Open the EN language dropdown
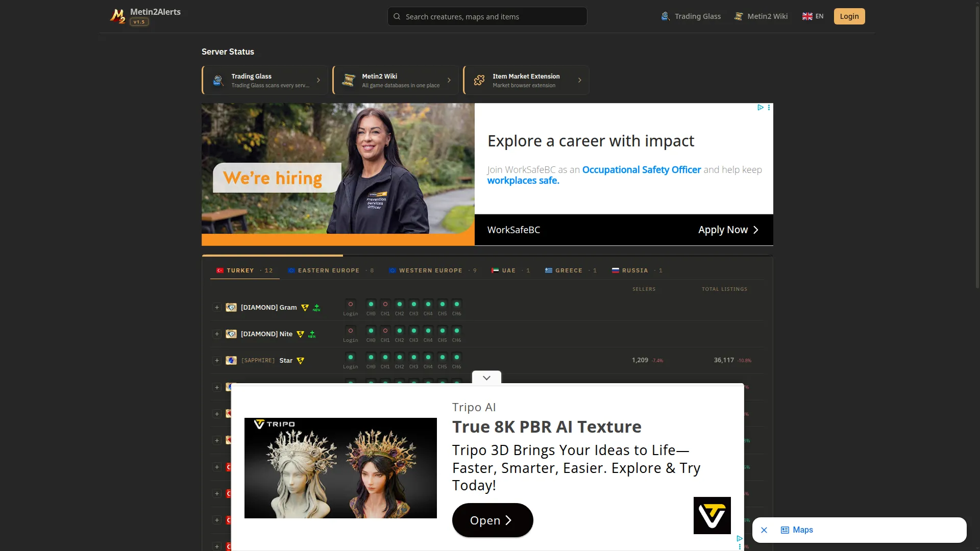 (813, 16)
